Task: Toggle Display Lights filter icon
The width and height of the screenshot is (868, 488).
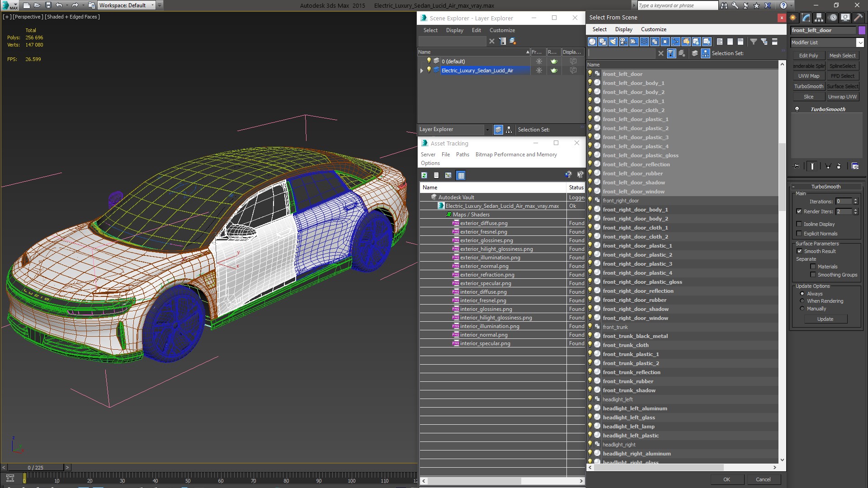Action: click(613, 42)
